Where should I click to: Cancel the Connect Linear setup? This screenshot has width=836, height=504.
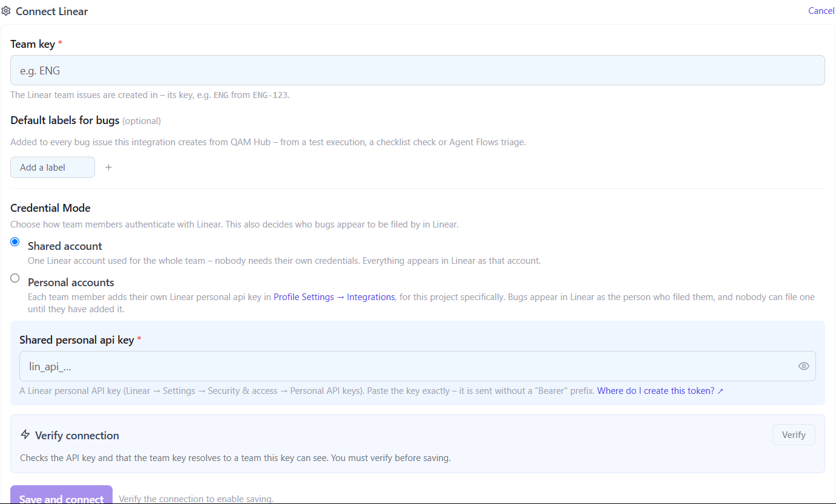pyautogui.click(x=821, y=11)
